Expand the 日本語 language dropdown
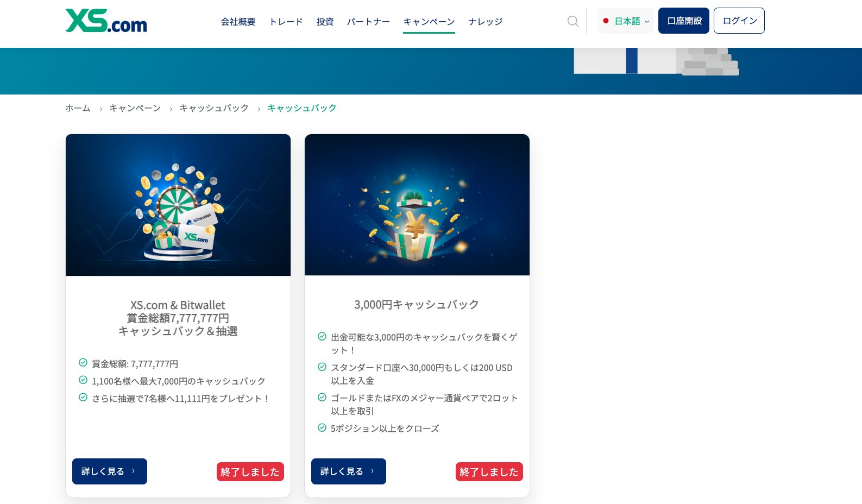Image resolution: width=862 pixels, height=504 pixels. pyautogui.click(x=626, y=21)
